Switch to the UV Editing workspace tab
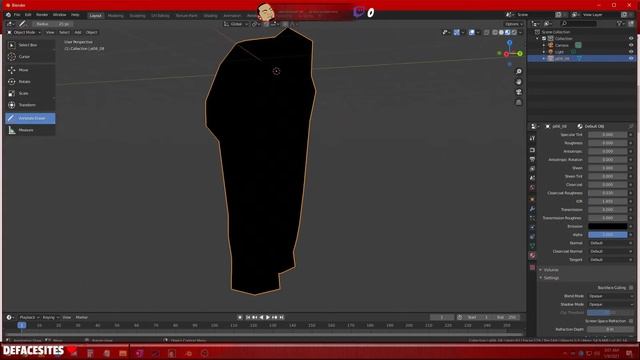Screen dimensions: 640x360 click(x=160, y=16)
